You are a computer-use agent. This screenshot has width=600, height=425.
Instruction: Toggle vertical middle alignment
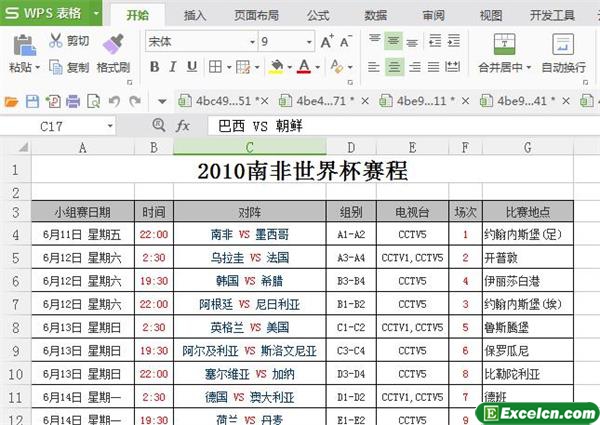393,41
